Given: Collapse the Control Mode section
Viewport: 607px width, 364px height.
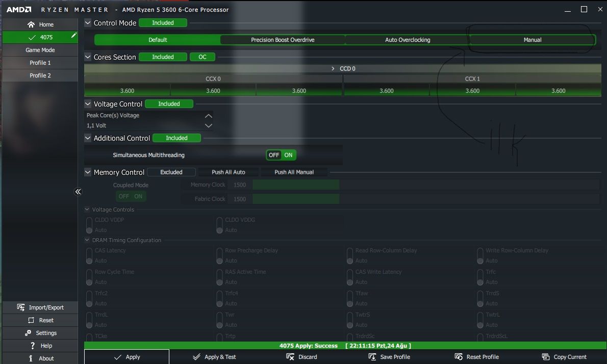Looking at the screenshot, I should [x=88, y=23].
